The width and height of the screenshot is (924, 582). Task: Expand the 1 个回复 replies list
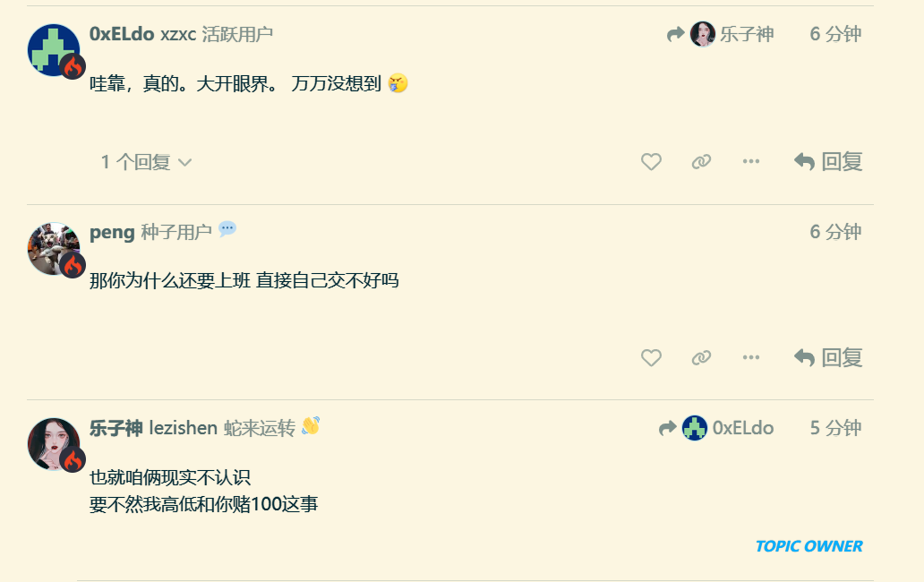coord(146,162)
